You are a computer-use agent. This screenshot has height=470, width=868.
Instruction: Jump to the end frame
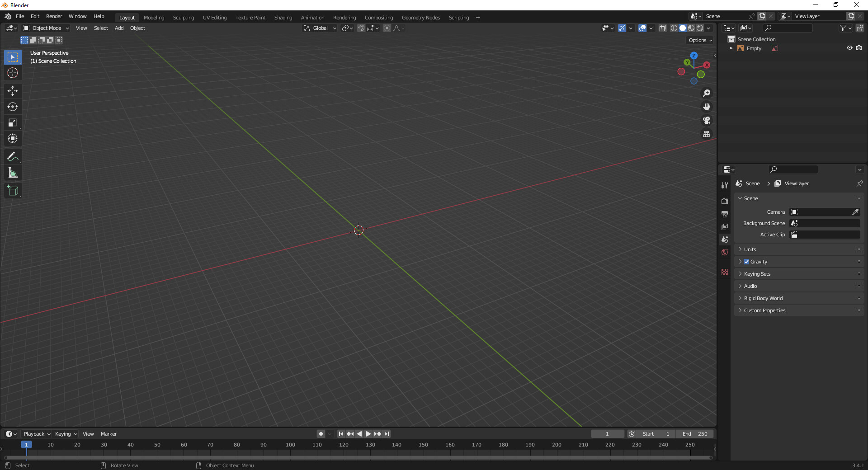point(387,434)
